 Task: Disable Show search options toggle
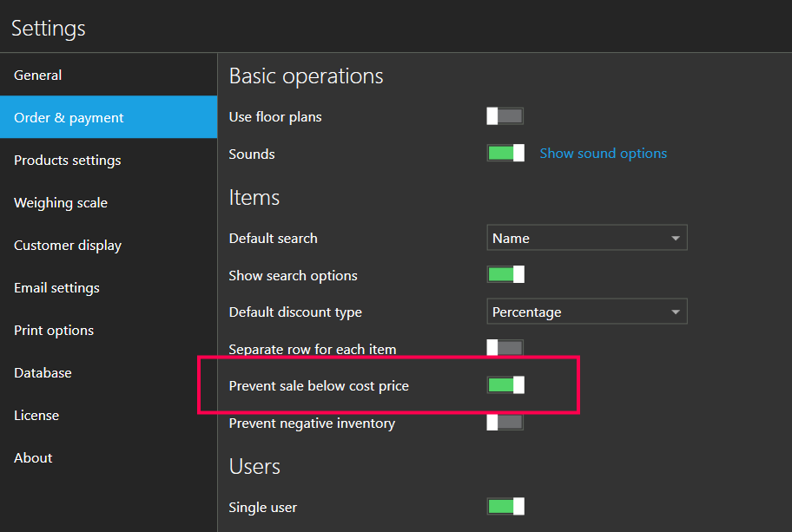point(505,275)
